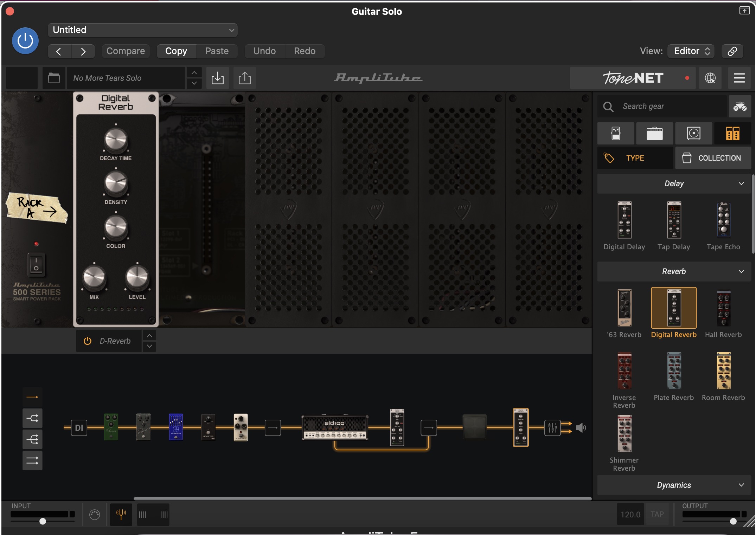Select the stomp pedal gear category

(616, 134)
